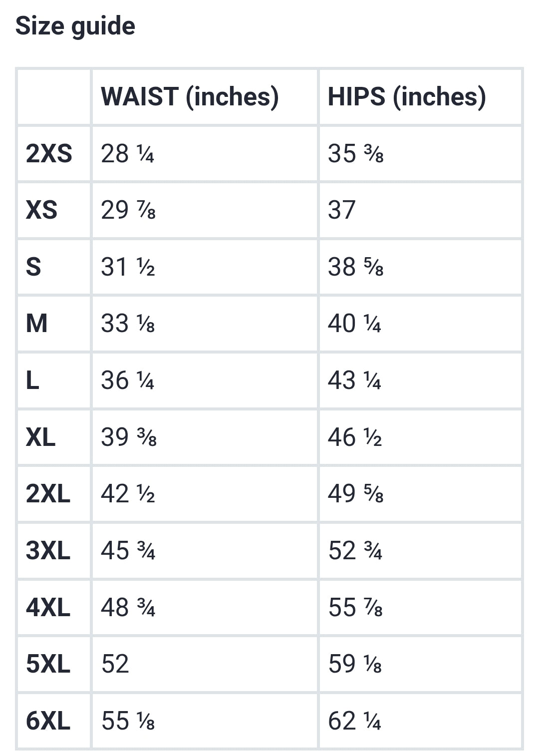Select the S size row label
Image resolution: width=539 pixels, height=756 pixels.
pyautogui.click(x=33, y=267)
